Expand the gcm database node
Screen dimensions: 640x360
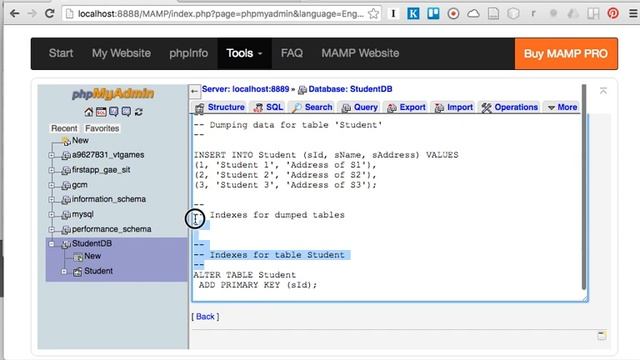(51, 185)
